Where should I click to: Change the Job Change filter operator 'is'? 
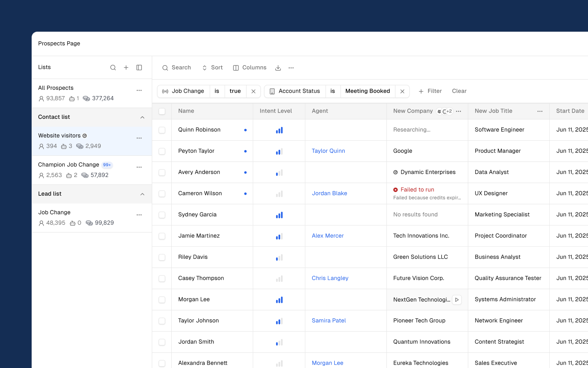coord(217,91)
